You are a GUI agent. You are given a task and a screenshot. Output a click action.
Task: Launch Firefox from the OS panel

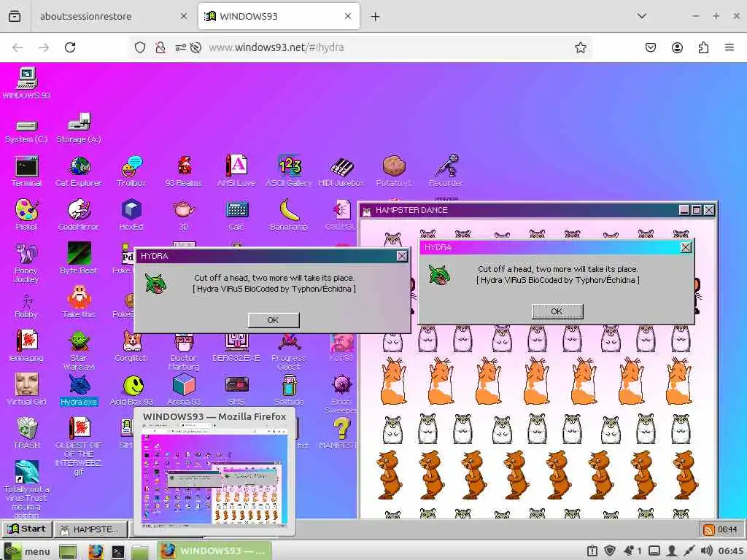[x=96, y=551]
